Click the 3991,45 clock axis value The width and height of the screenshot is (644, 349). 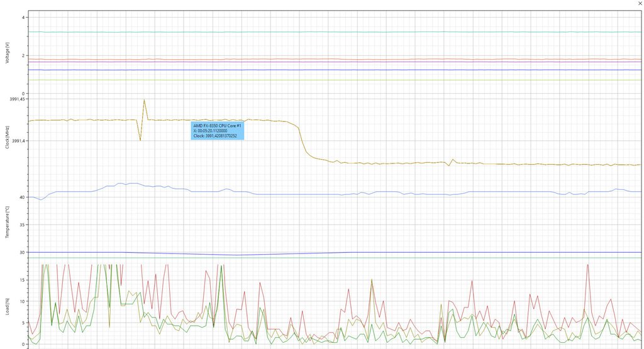18,99
